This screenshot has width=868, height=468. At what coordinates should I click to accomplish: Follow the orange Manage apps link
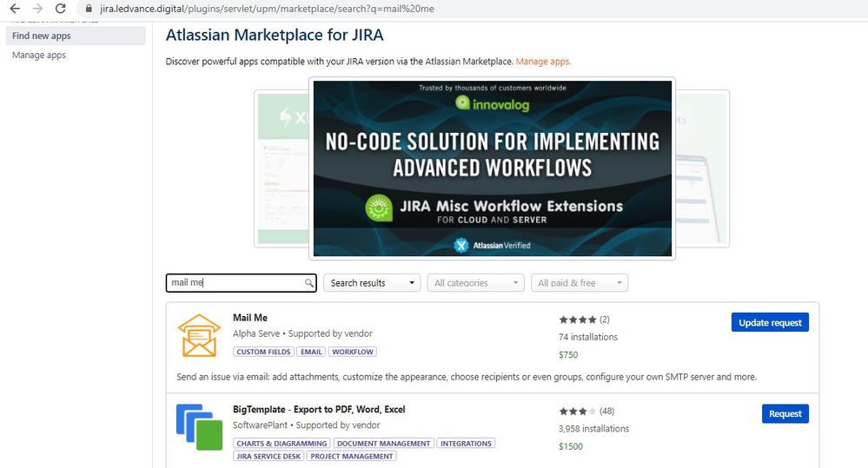543,62
